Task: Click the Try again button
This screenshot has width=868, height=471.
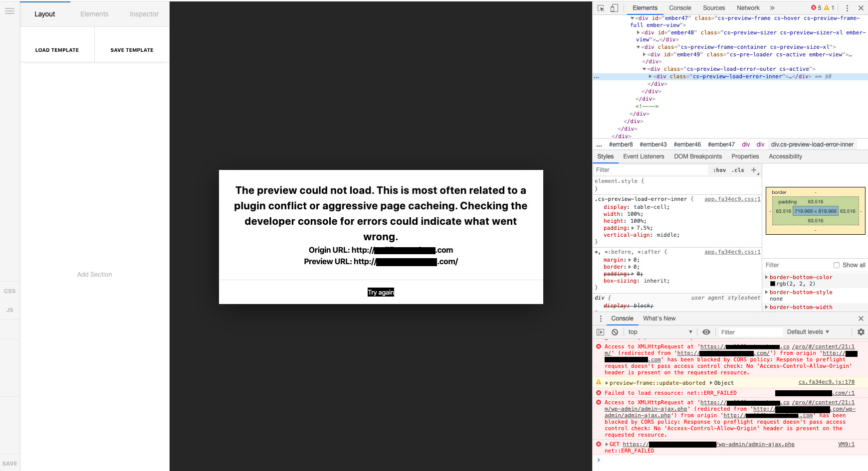Action: (381, 292)
